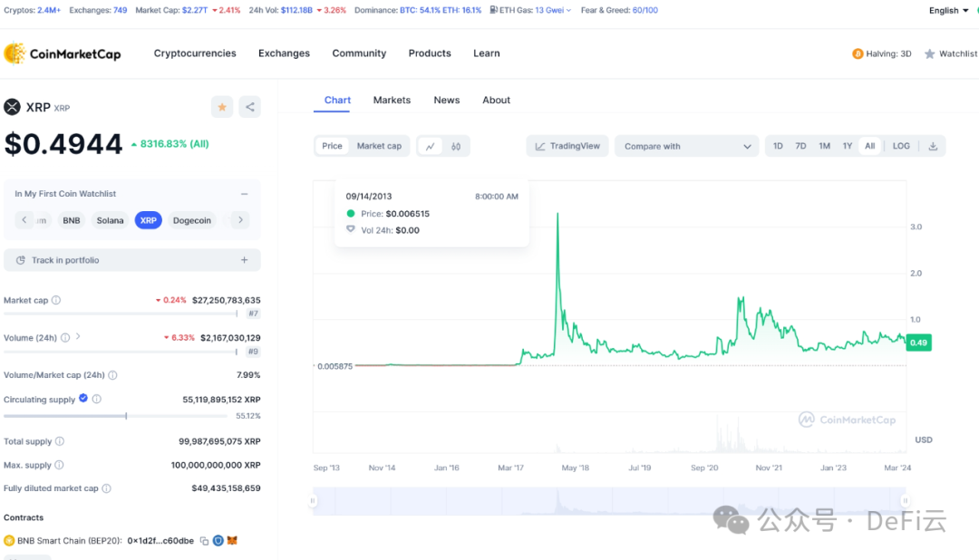Open the English language dropdown
Screen dimensions: 979x560
[x=948, y=11]
